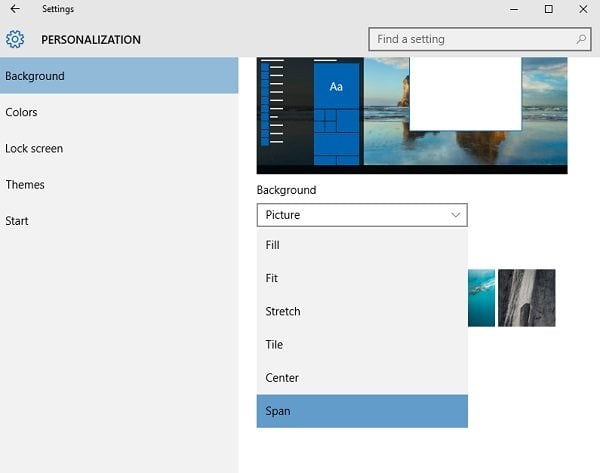Viewport: 600px width, 473px height.
Task: Choose the Center fit option
Action: pos(362,378)
